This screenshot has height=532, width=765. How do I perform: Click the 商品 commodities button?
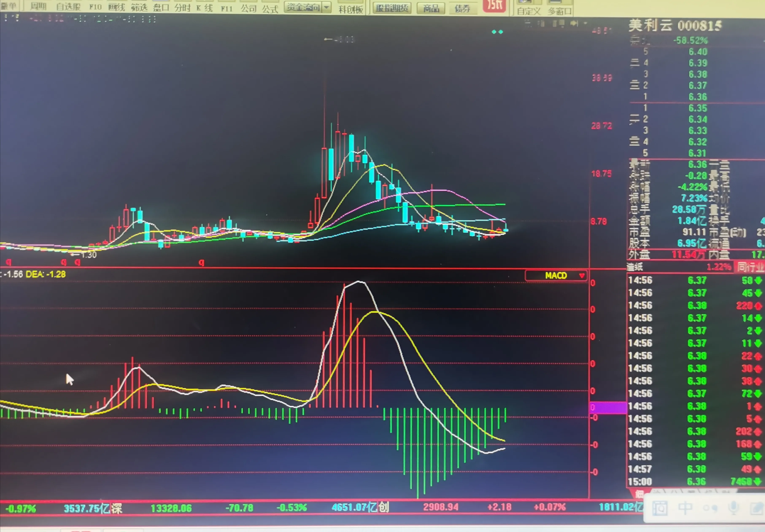431,8
